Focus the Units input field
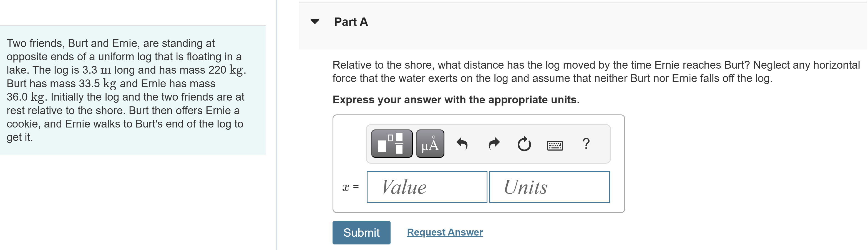Screen dimensions: 868x250 pyautogui.click(x=549, y=187)
